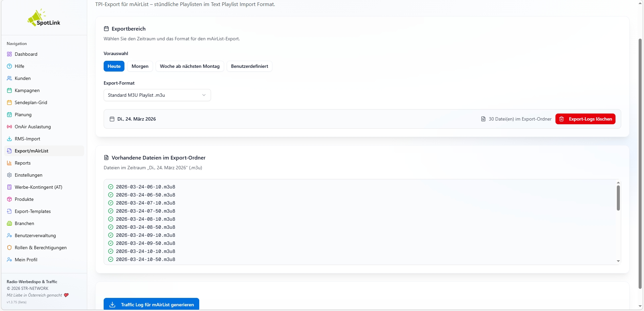Click the file list scrollbar thumb

[618, 198]
